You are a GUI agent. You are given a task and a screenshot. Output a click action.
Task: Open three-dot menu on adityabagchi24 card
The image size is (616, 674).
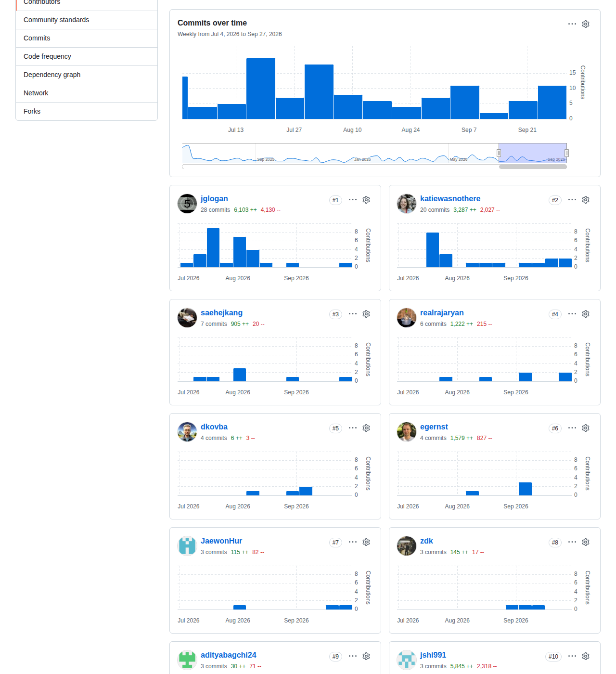coord(353,656)
